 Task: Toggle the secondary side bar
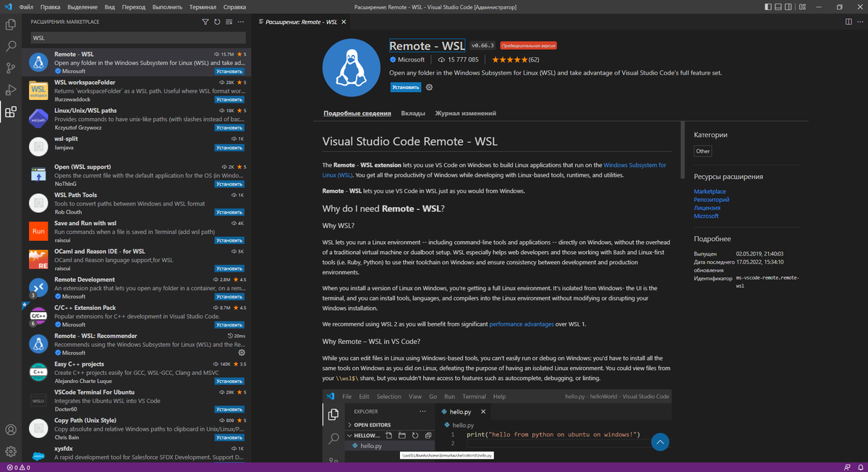[788, 7]
